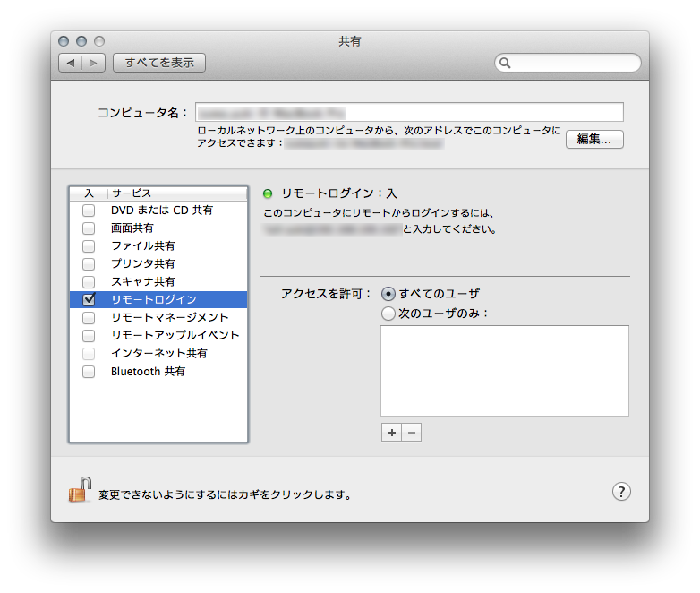Select リモートマネージメント in the service list
The height and width of the screenshot is (593, 700).
coord(169,318)
